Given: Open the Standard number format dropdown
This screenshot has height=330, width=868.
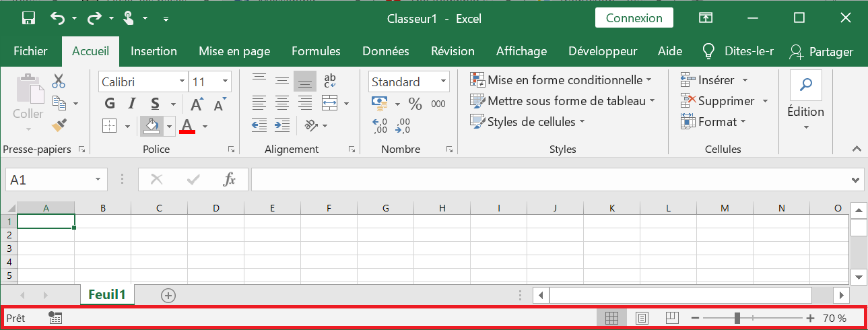Looking at the screenshot, I should pyautogui.click(x=443, y=82).
